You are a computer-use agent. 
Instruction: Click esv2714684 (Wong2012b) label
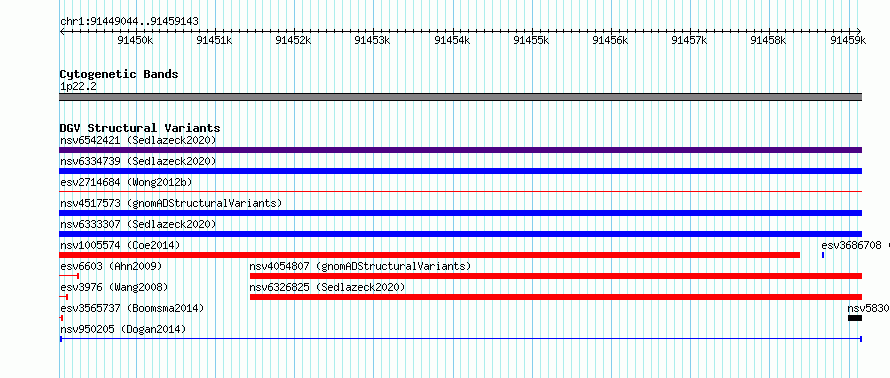126,182
